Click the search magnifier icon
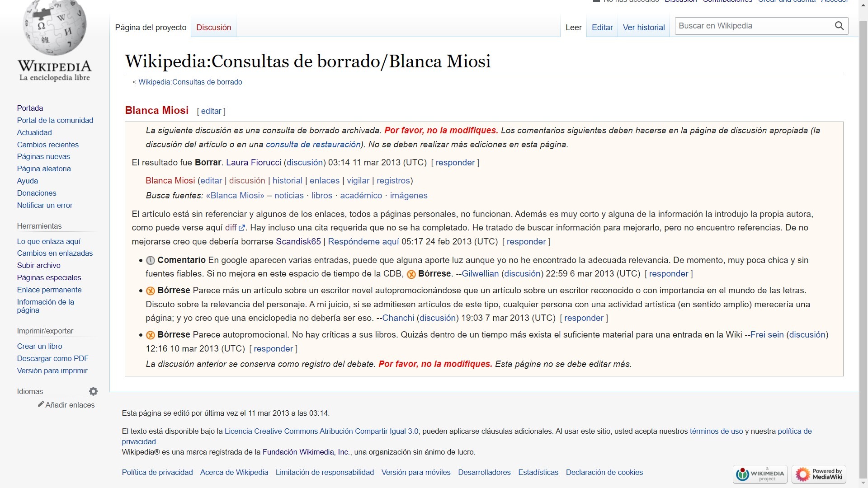This screenshot has width=868, height=488. tap(839, 26)
